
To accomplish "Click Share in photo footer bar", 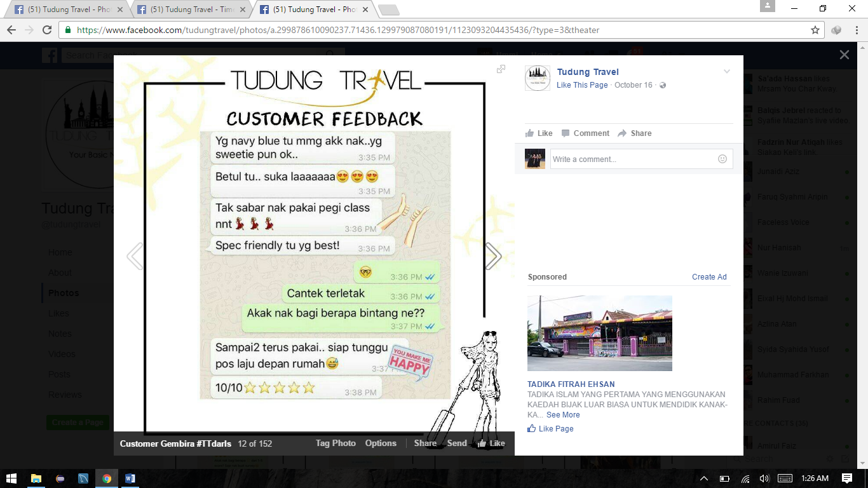I will click(425, 444).
